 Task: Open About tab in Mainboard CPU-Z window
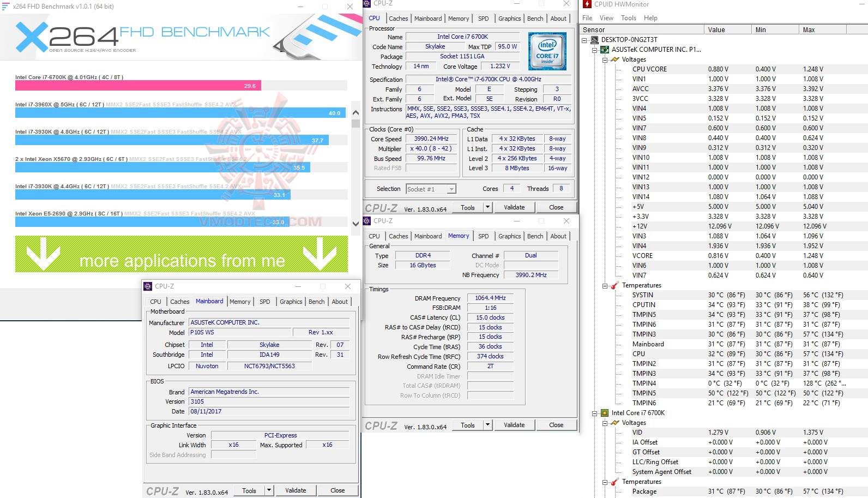340,302
